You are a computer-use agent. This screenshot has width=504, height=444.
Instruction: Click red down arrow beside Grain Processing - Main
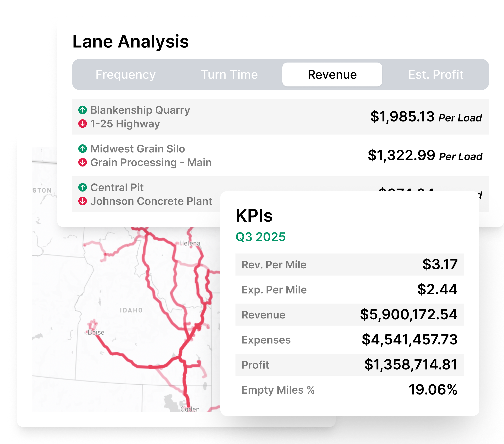coord(83,162)
